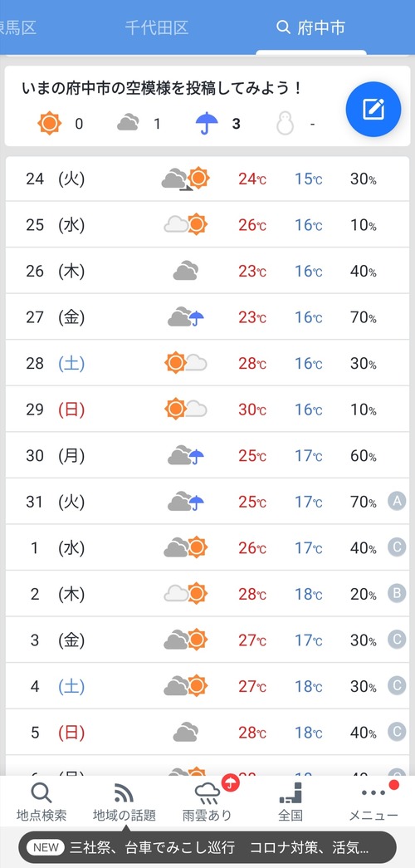Select the cloudy report icon with count 1

(x=128, y=123)
